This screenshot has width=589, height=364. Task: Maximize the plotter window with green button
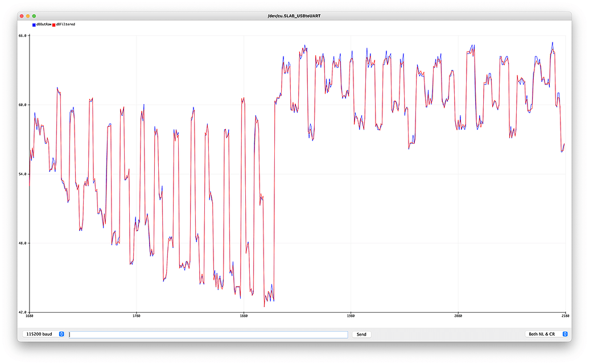pos(34,16)
